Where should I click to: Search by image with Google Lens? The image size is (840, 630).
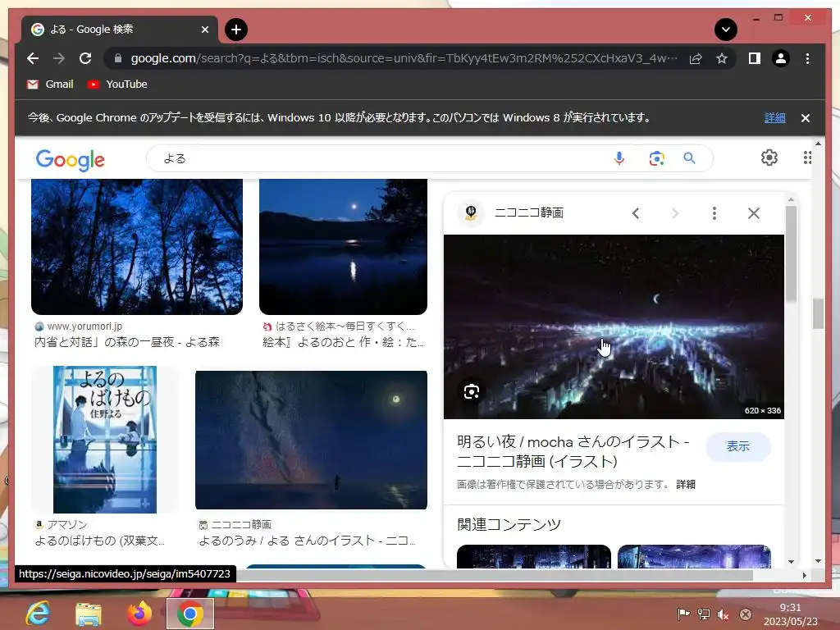click(657, 158)
